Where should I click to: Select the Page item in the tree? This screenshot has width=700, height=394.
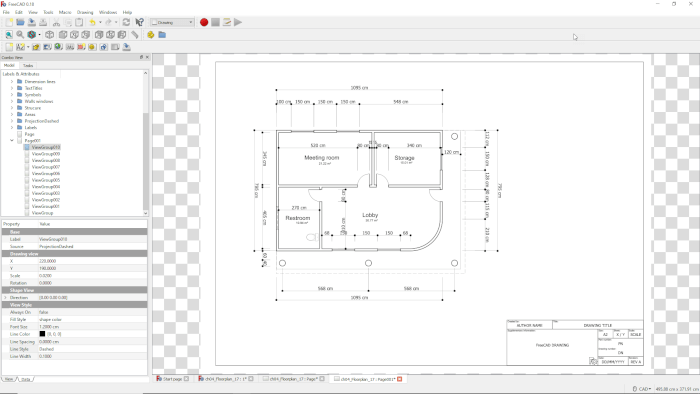click(x=29, y=134)
